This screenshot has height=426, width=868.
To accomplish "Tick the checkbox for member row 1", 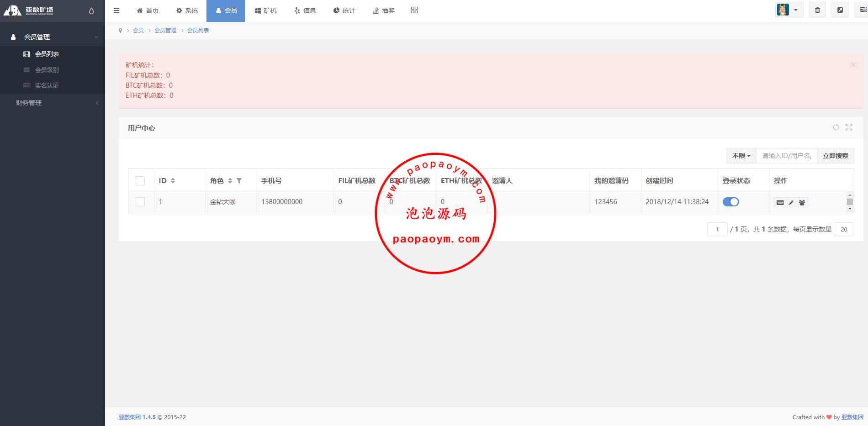I will click(140, 202).
